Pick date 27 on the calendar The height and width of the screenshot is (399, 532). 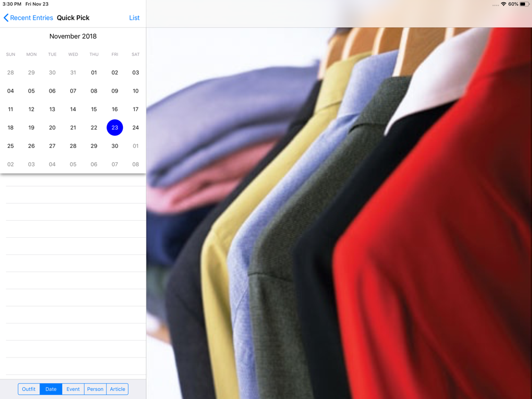(52, 146)
